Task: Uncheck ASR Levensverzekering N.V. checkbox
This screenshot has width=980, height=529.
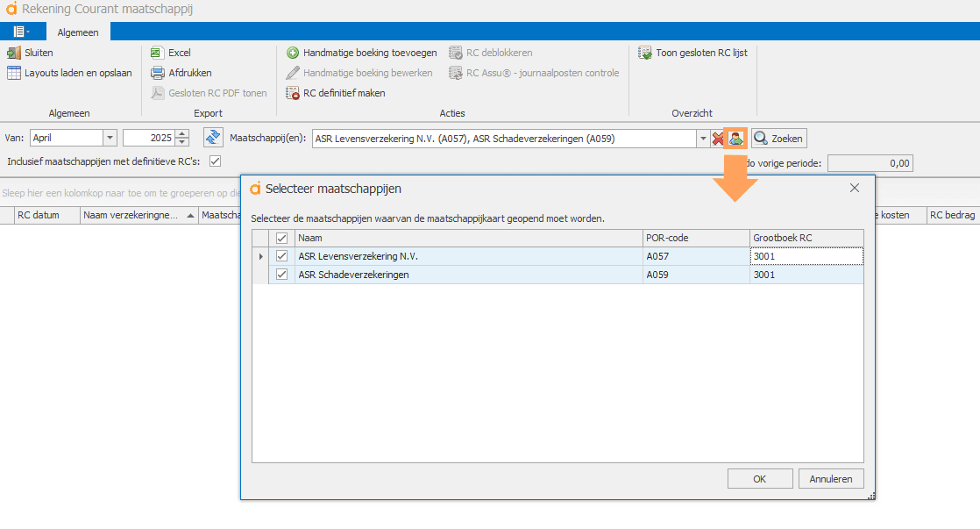Action: pos(282,256)
